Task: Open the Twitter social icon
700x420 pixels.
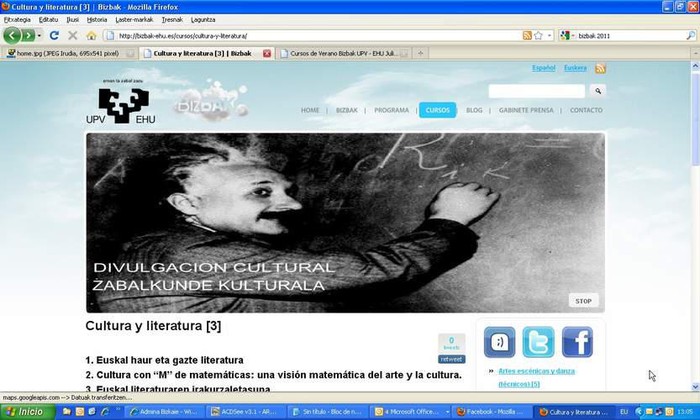Action: pyautogui.click(x=538, y=342)
